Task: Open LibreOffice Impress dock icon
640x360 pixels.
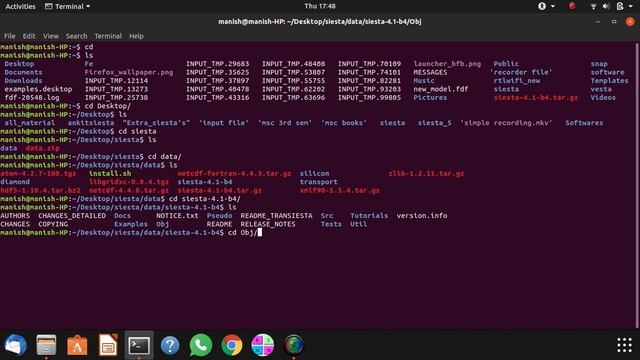Action: pyautogui.click(x=108, y=345)
